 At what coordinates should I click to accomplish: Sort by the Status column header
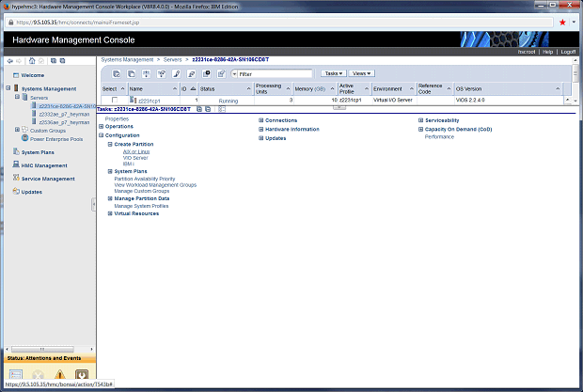(x=226, y=88)
